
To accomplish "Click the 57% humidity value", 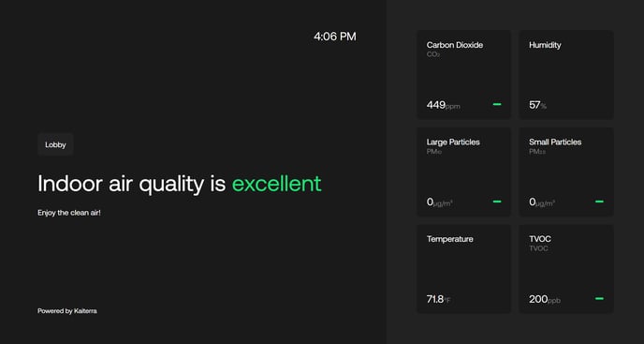I will 537,105.
